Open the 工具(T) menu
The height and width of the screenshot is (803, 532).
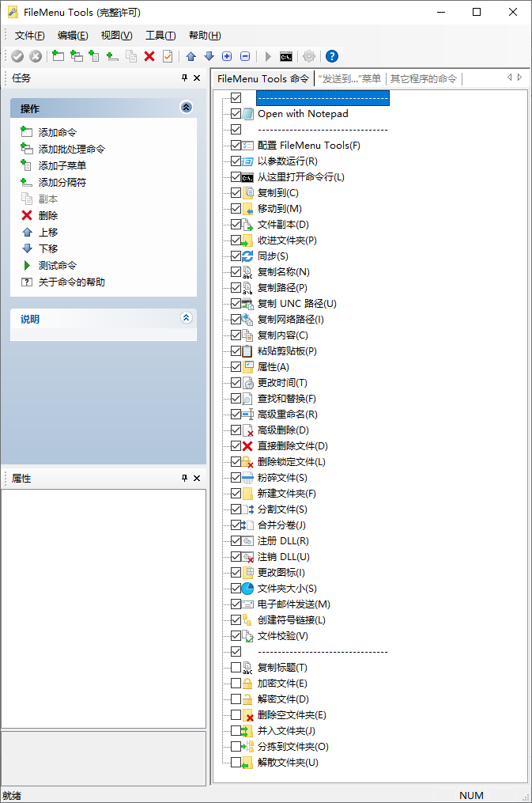click(160, 36)
